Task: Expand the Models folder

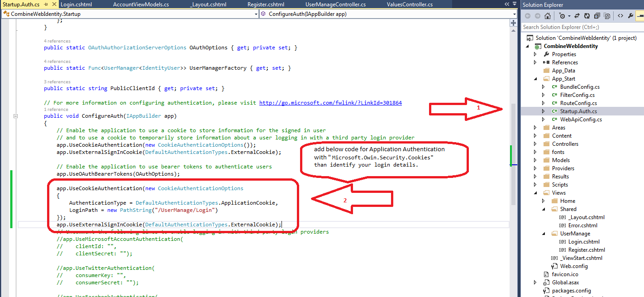Action: [535, 160]
